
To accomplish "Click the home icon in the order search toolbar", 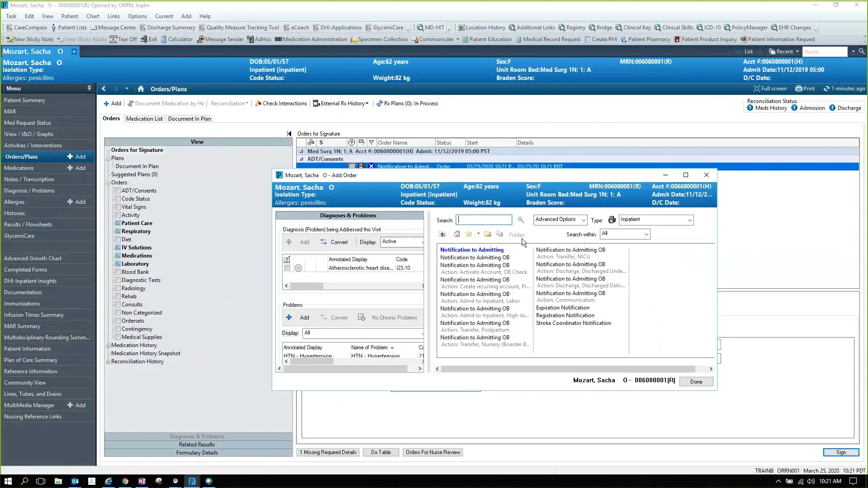I will pos(457,234).
